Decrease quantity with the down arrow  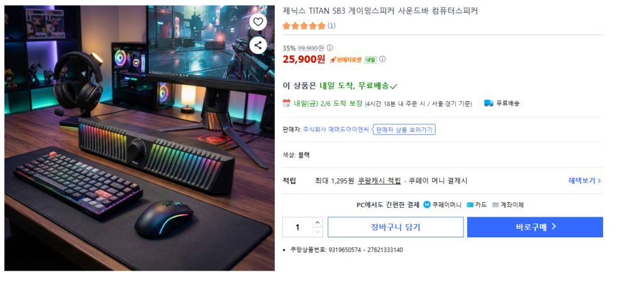coord(318,232)
